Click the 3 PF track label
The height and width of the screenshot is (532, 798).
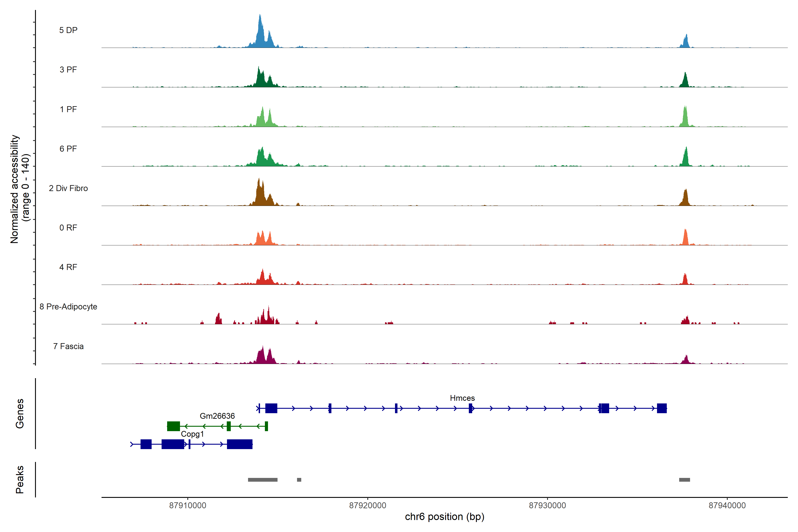tap(68, 70)
